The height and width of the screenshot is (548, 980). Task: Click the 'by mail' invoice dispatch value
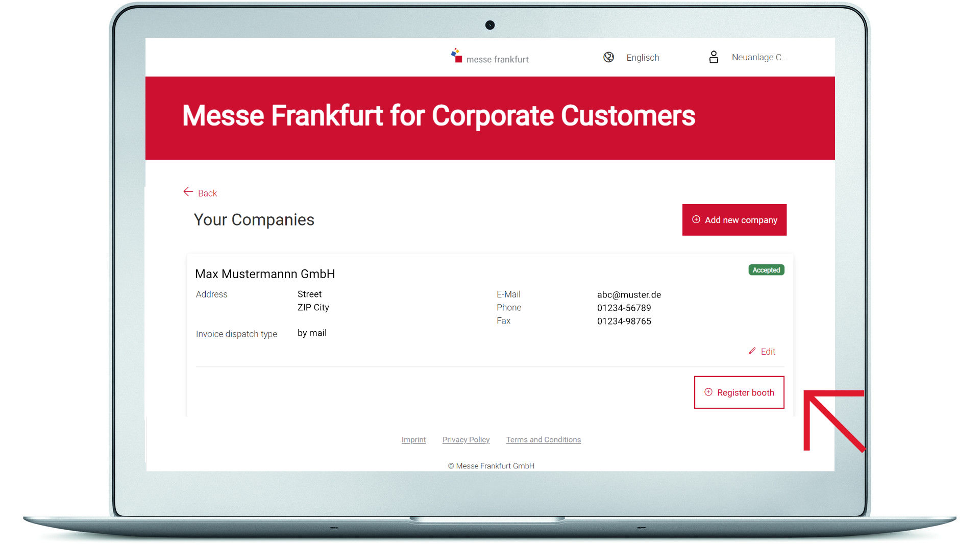312,333
